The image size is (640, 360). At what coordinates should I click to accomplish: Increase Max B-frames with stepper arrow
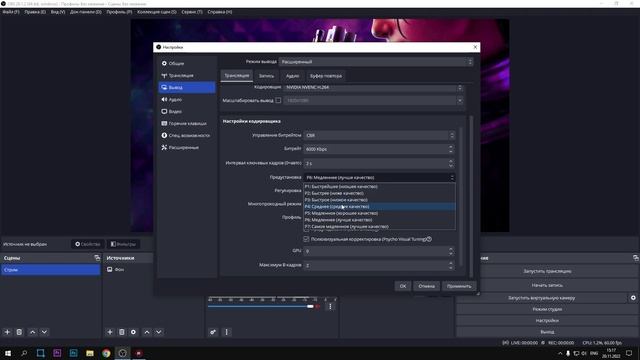(x=451, y=263)
